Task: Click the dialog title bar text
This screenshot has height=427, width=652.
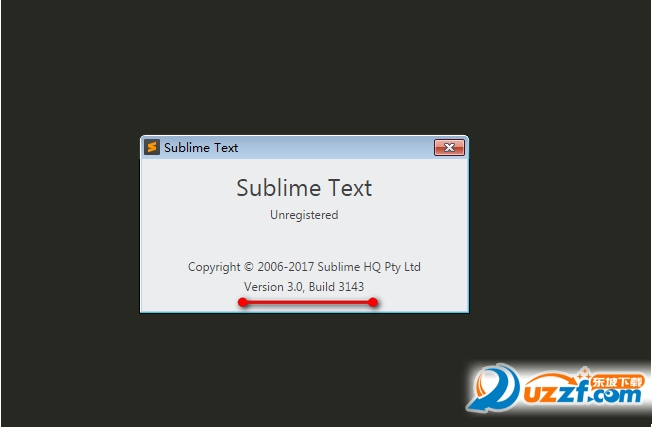Action: pos(201,147)
